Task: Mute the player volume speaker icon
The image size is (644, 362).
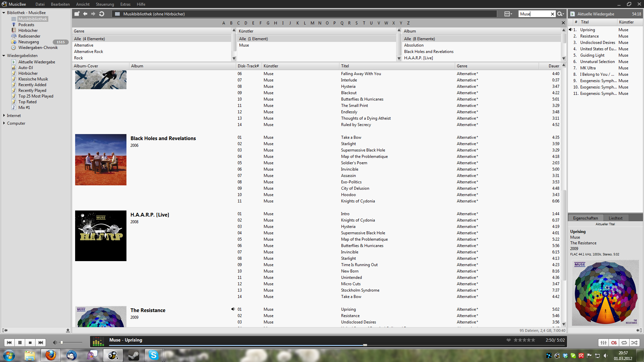Action: click(55, 343)
